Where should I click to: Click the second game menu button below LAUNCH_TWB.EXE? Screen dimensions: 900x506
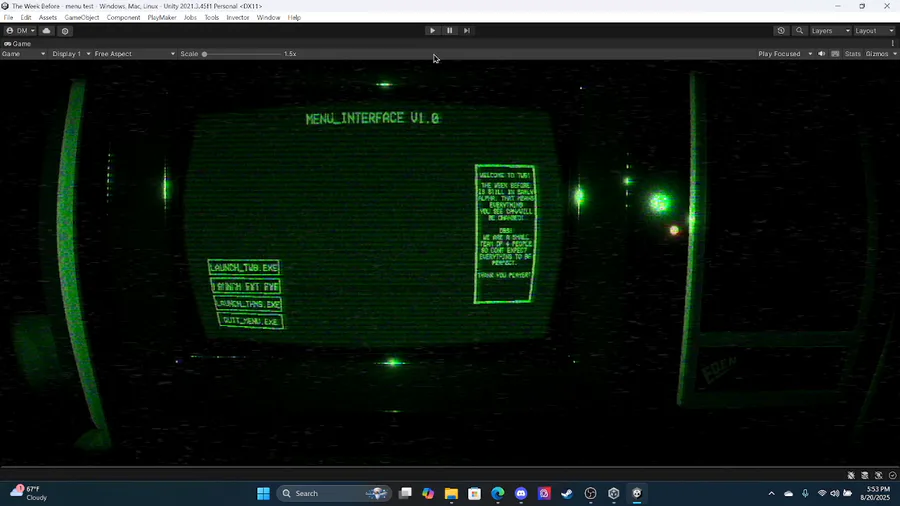pos(246,286)
